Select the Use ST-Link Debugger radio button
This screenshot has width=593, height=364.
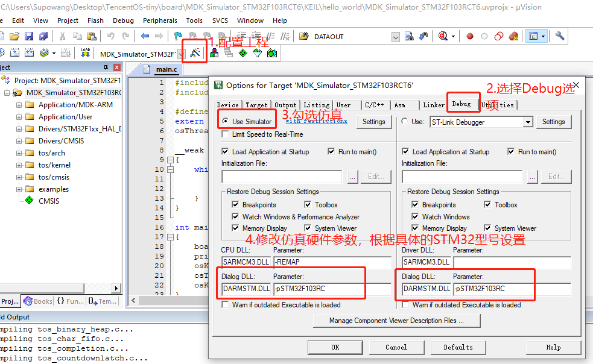point(405,121)
